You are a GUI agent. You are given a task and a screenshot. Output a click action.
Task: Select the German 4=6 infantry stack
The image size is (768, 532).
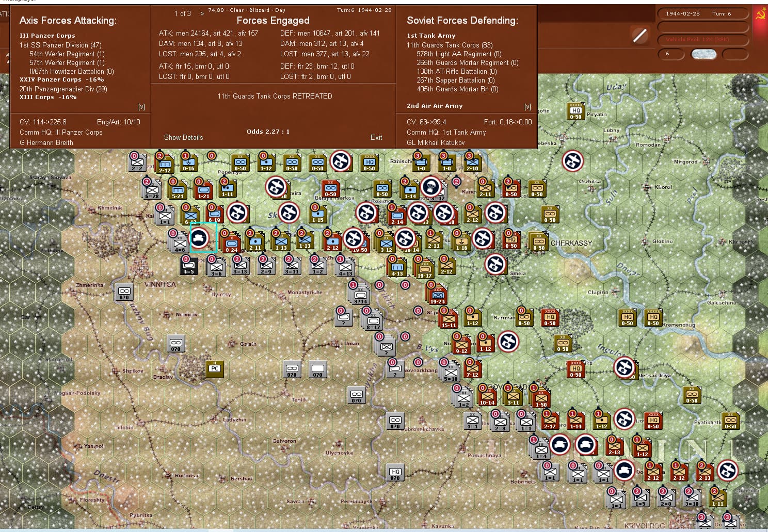tap(179, 243)
